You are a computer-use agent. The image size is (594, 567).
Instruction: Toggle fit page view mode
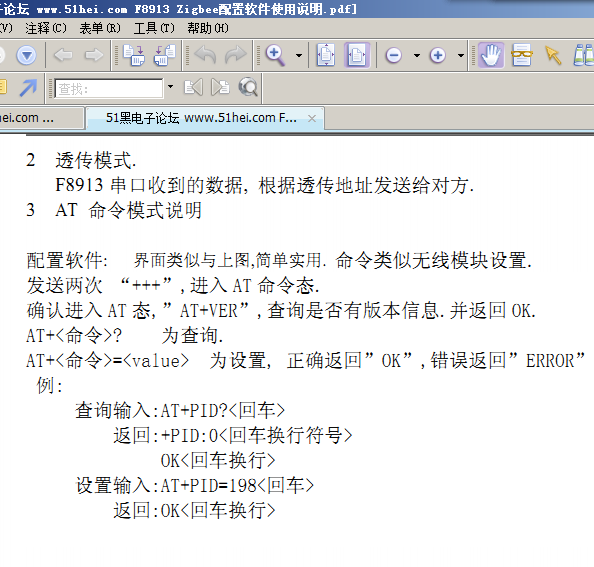click(326, 55)
